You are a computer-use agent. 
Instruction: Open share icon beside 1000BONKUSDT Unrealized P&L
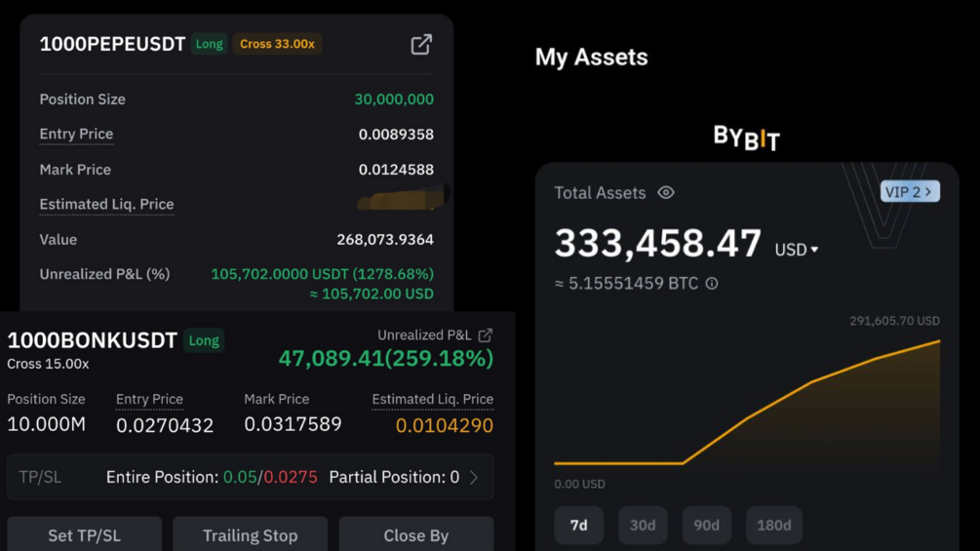(x=486, y=335)
